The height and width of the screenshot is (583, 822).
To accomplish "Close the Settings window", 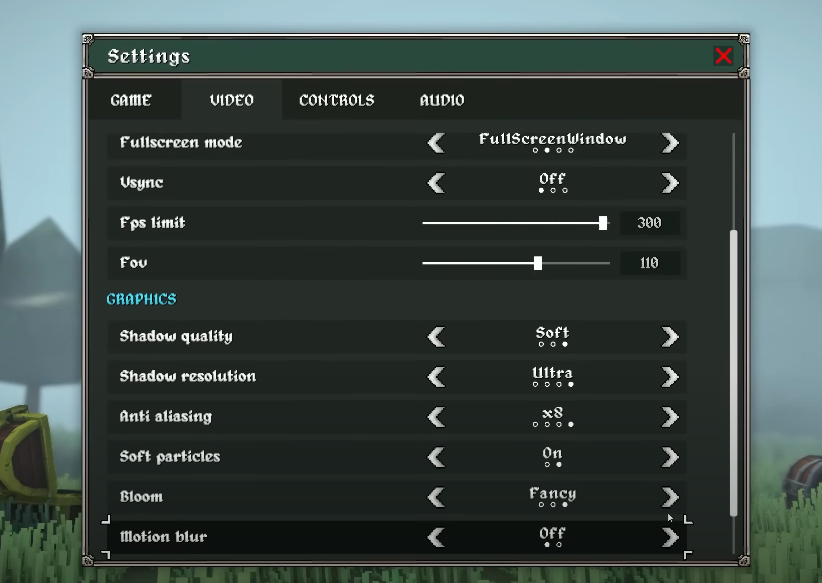I will [x=724, y=56].
